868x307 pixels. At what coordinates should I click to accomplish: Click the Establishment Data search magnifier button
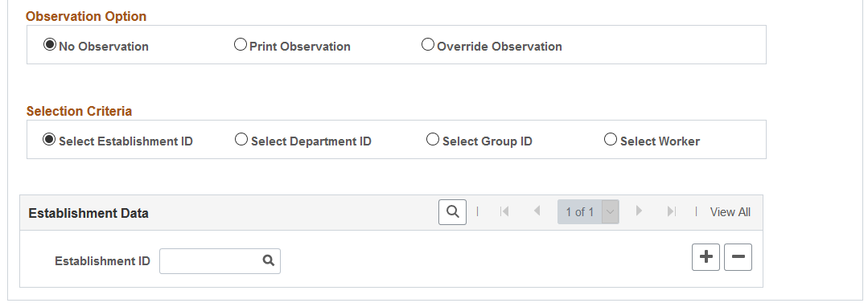[x=452, y=212]
